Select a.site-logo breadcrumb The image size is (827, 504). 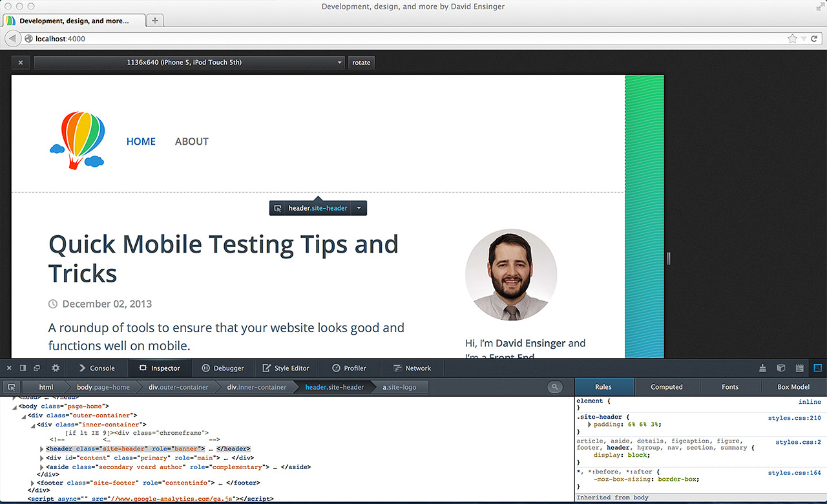pyautogui.click(x=399, y=387)
